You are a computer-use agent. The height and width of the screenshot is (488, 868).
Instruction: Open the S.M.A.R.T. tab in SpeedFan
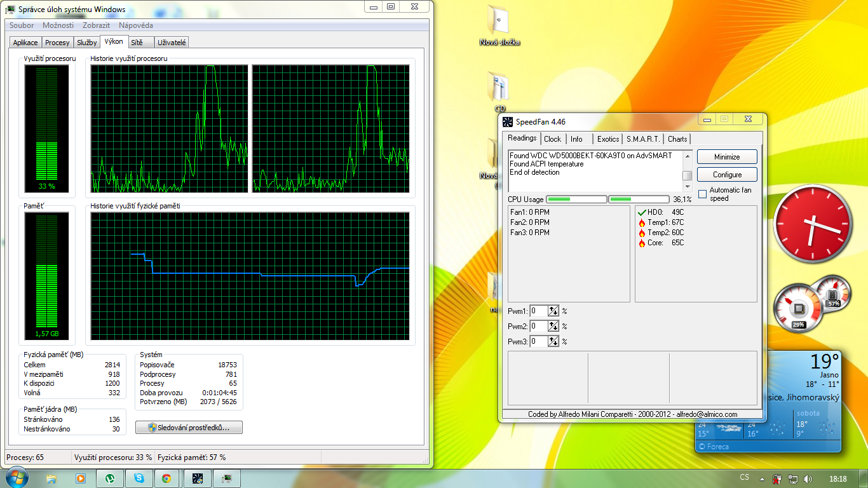(x=643, y=139)
